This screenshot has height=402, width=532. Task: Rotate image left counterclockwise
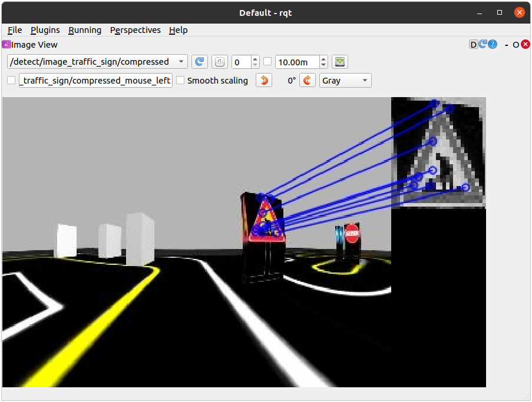point(264,81)
